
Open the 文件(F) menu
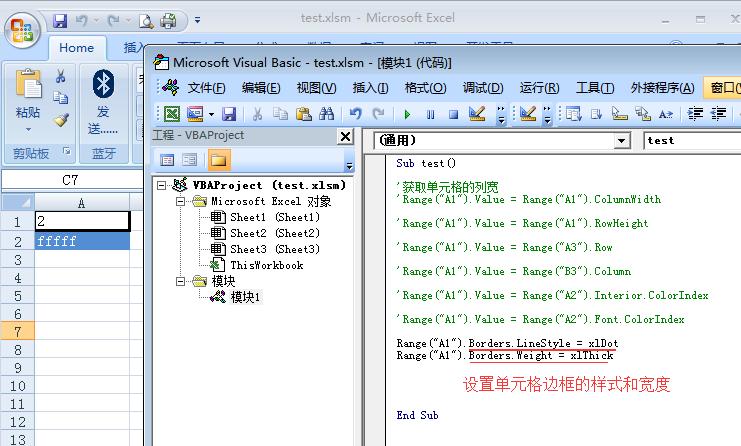tap(207, 88)
